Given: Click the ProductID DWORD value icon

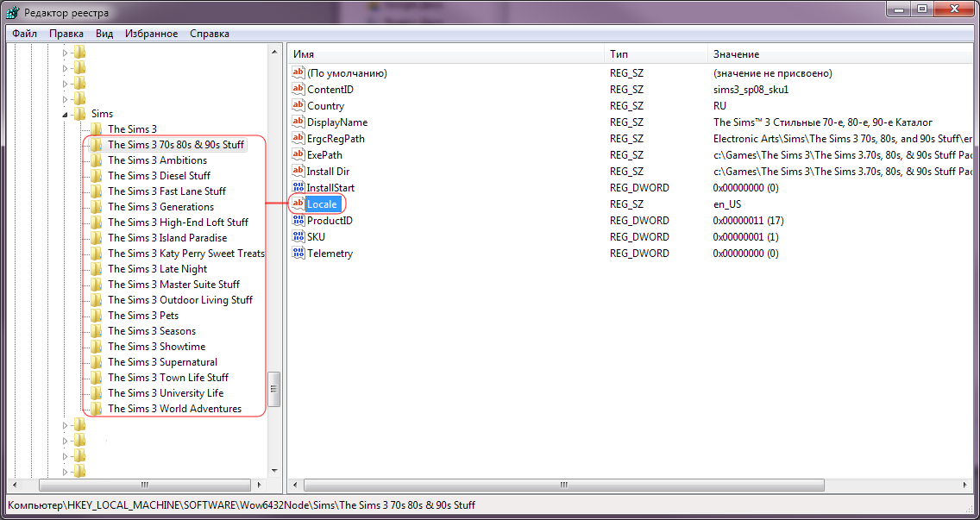Looking at the screenshot, I should tap(298, 220).
